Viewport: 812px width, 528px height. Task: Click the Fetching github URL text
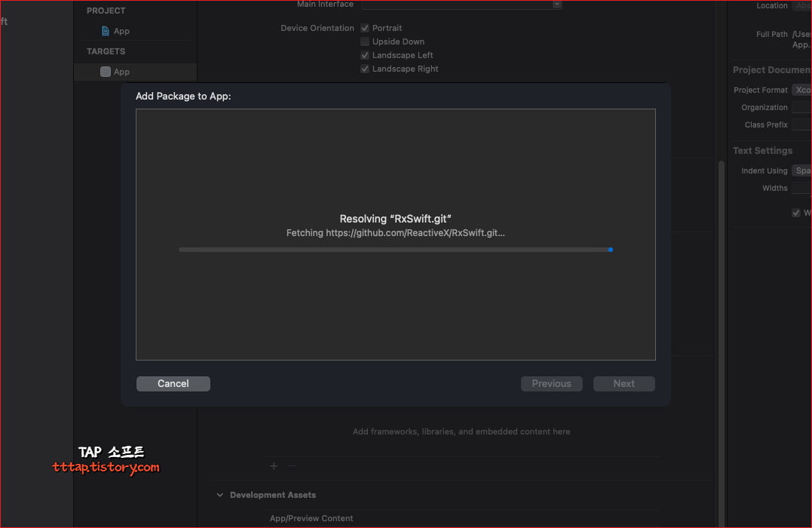(396, 232)
